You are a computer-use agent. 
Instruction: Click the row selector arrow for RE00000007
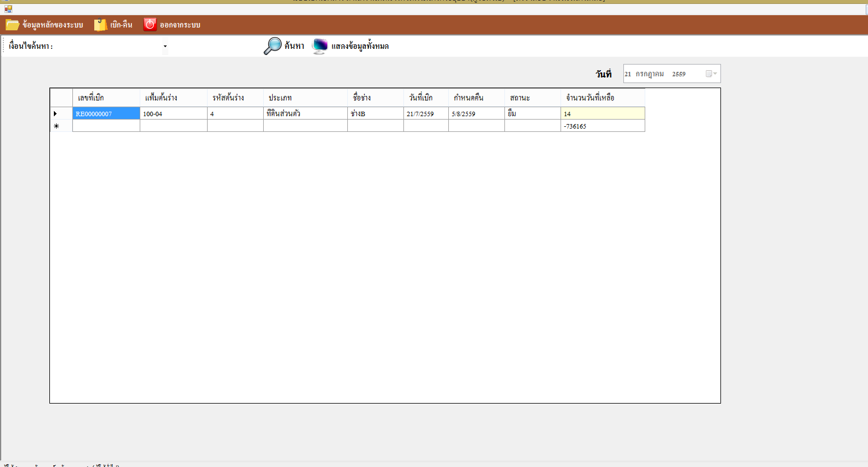[61, 113]
